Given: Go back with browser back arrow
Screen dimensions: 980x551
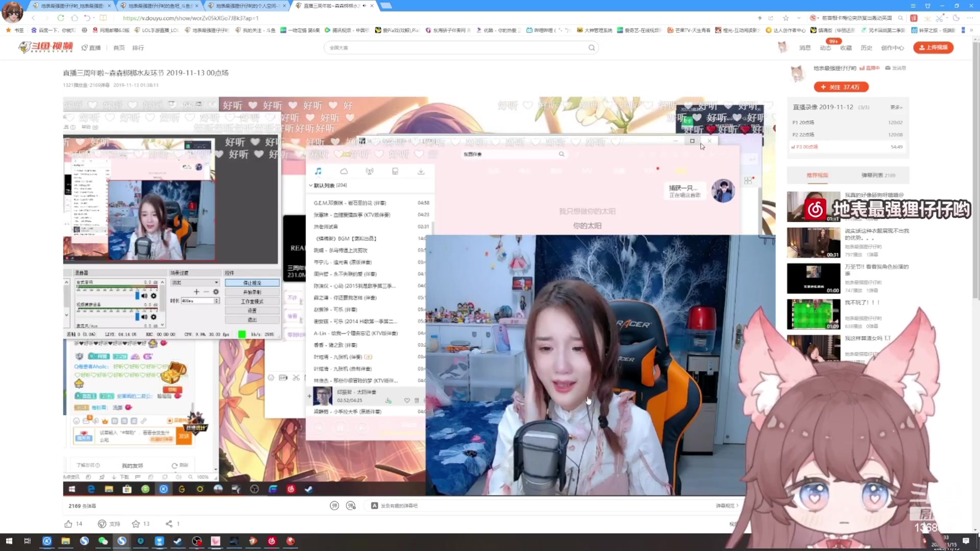Looking at the screenshot, I should tap(33, 18).
